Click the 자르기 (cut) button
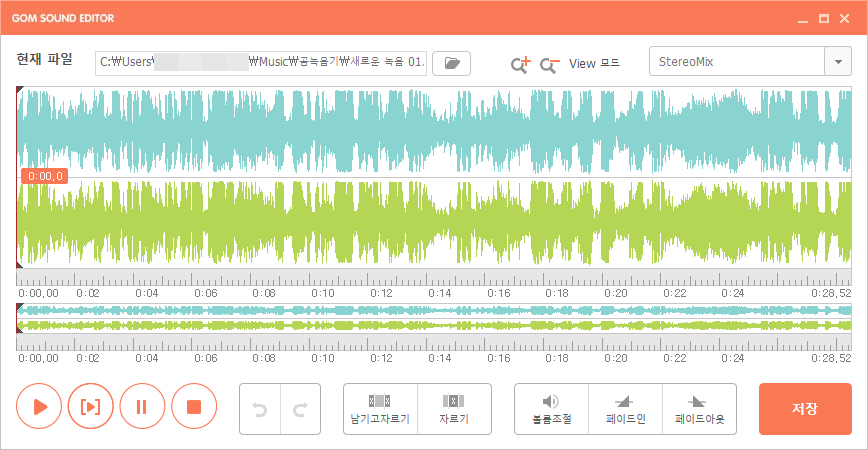Image resolution: width=868 pixels, height=450 pixels. [x=454, y=409]
